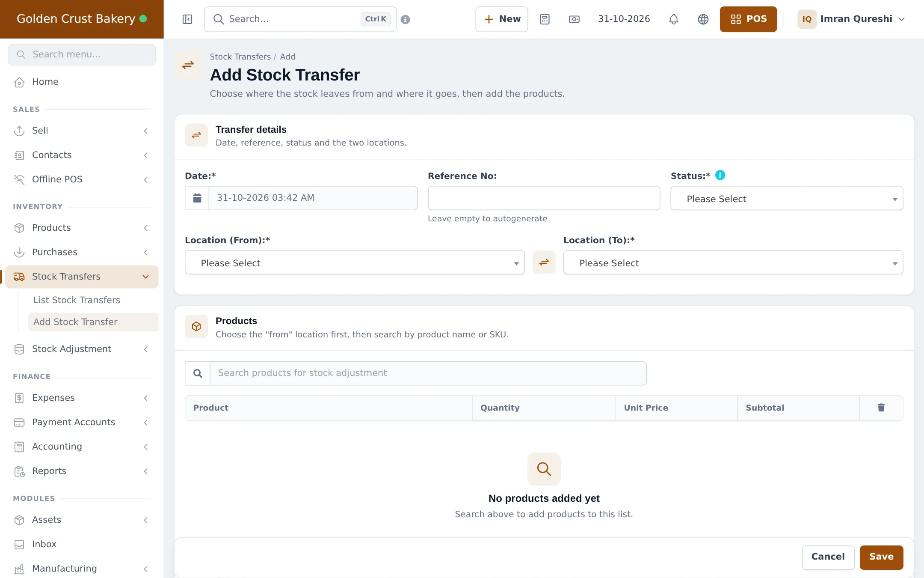Open the notifications bell

[x=674, y=19]
